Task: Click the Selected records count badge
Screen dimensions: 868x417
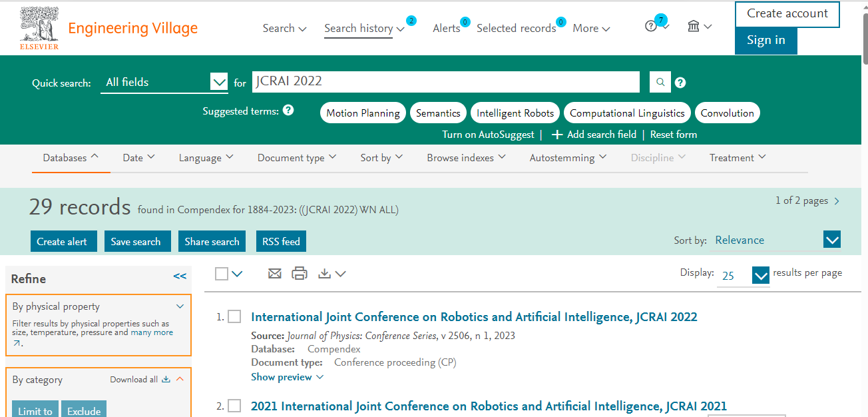Action: click(x=561, y=22)
